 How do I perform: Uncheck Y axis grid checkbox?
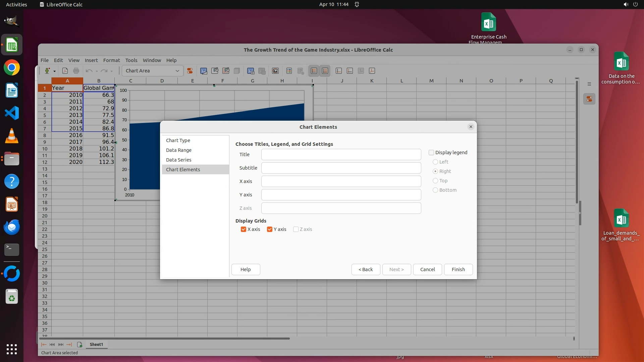coord(270,229)
